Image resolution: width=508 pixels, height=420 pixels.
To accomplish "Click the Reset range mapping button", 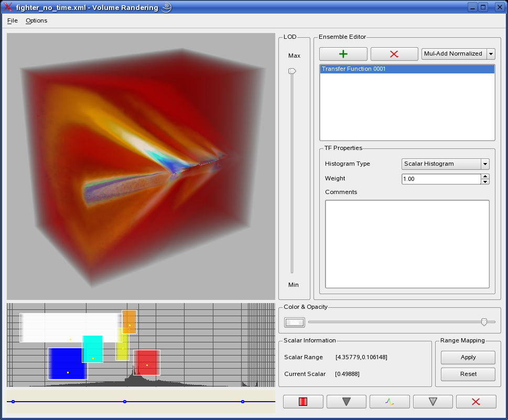I will pyautogui.click(x=468, y=374).
